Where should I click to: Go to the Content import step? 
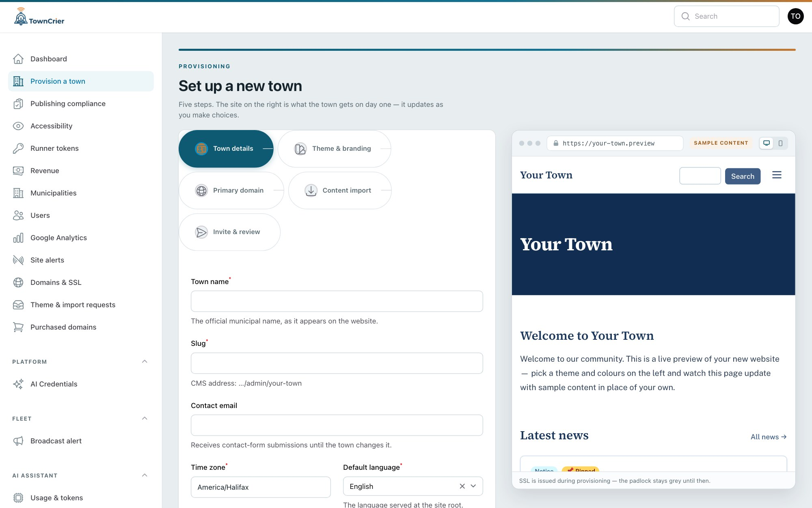coord(340,191)
